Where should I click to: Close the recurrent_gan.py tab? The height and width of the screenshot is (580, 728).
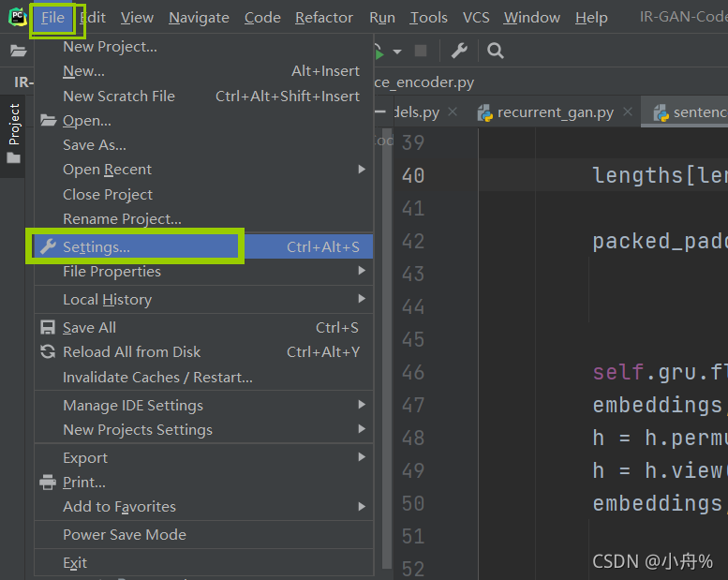click(628, 112)
